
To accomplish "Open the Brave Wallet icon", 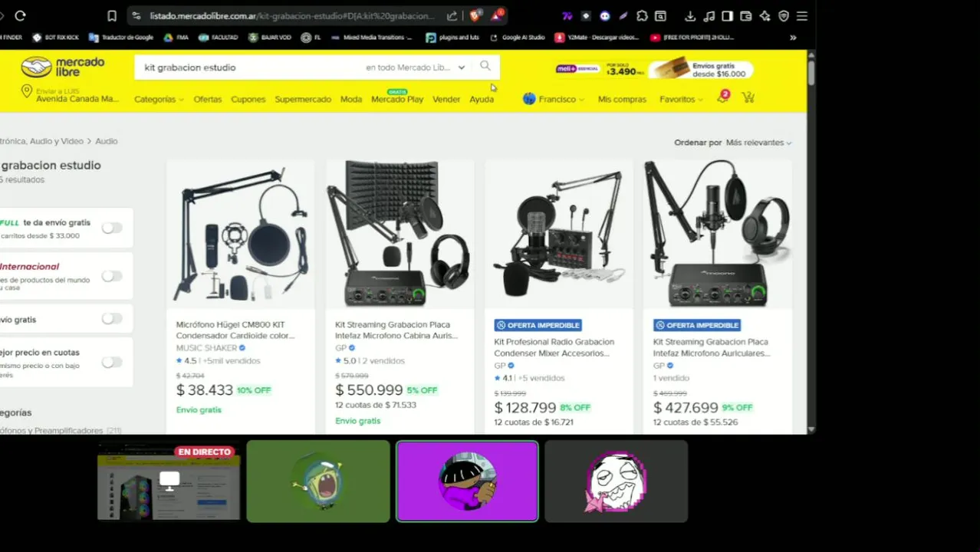I will pos(746,15).
